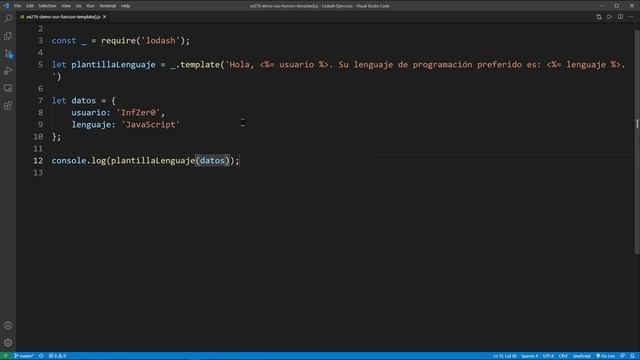Open the Run menu
The height and width of the screenshot is (360, 640).
pyautogui.click(x=90, y=6)
